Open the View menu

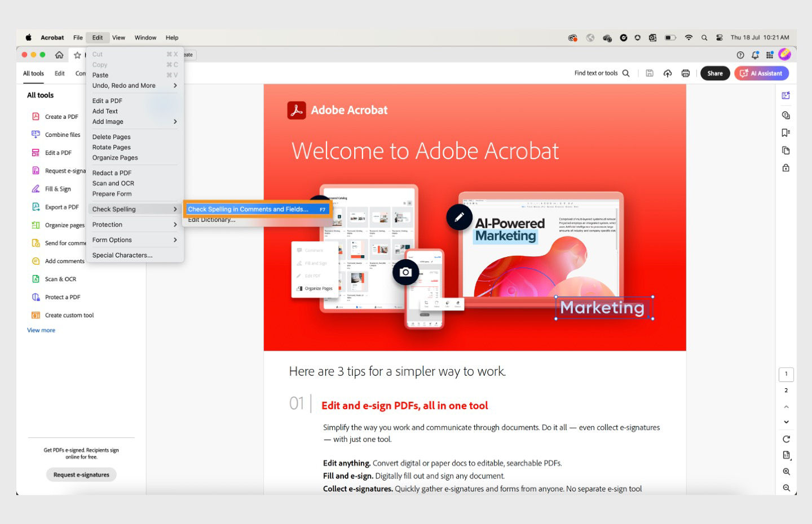coord(118,37)
